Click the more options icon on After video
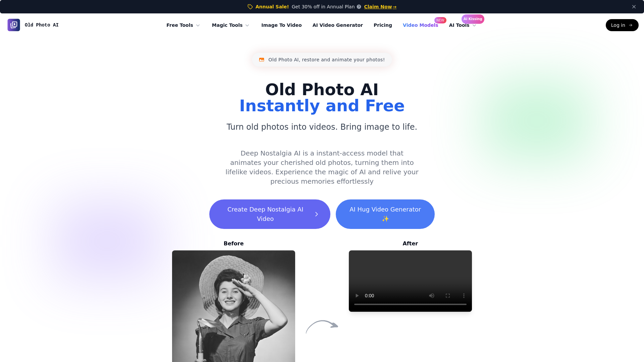 pos(464,296)
